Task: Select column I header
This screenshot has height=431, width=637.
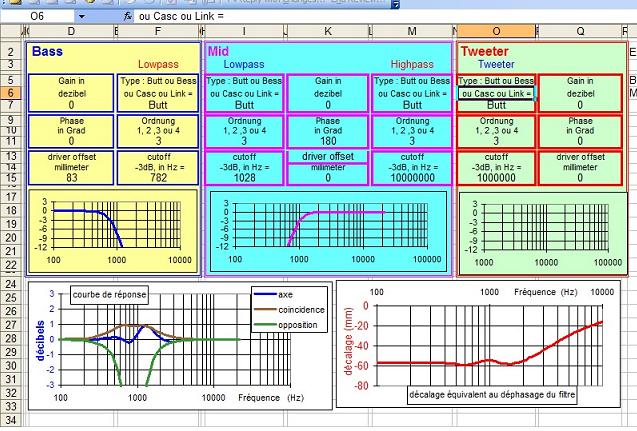Action: click(244, 31)
